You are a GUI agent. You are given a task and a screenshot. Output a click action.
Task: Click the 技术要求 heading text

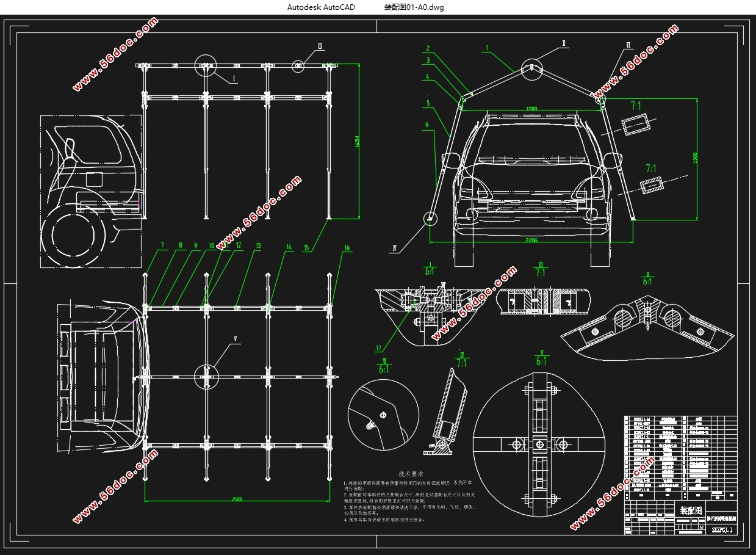pyautogui.click(x=411, y=474)
